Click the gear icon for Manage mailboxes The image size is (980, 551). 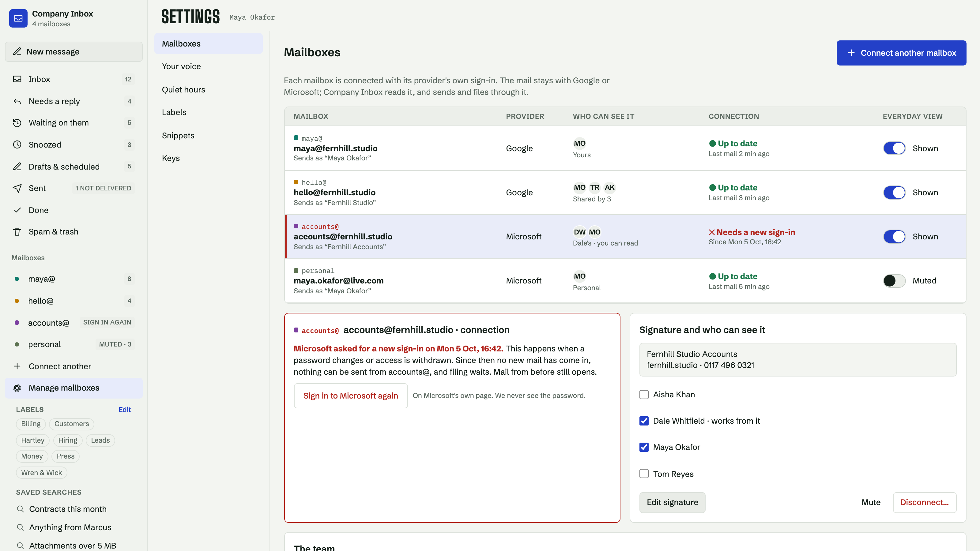17,388
